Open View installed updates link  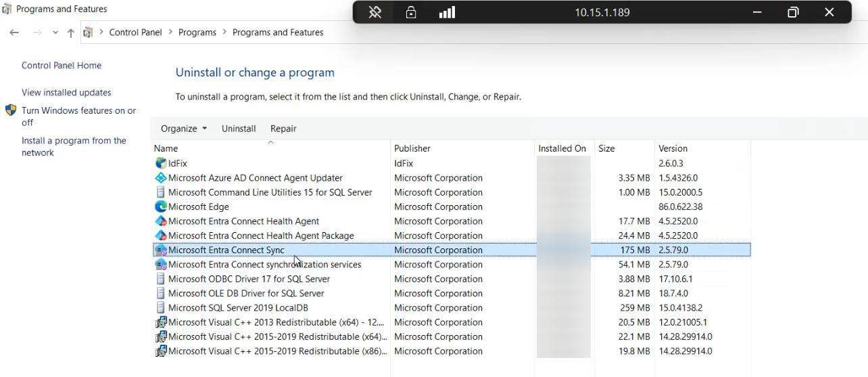(x=66, y=93)
